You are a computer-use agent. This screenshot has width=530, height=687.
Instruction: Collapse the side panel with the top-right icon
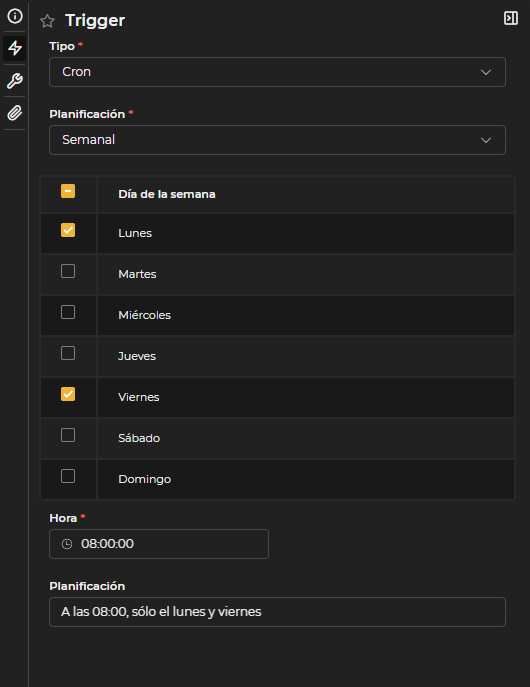[511, 18]
